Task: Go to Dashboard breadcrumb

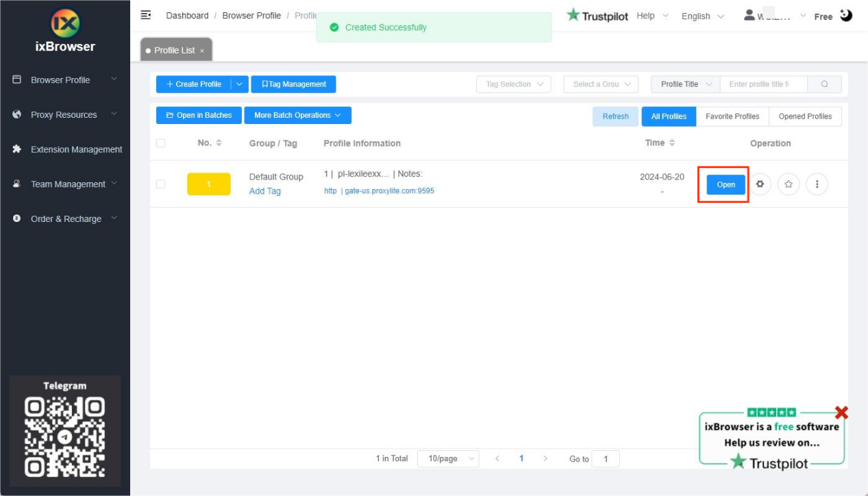Action: pyautogui.click(x=187, y=15)
